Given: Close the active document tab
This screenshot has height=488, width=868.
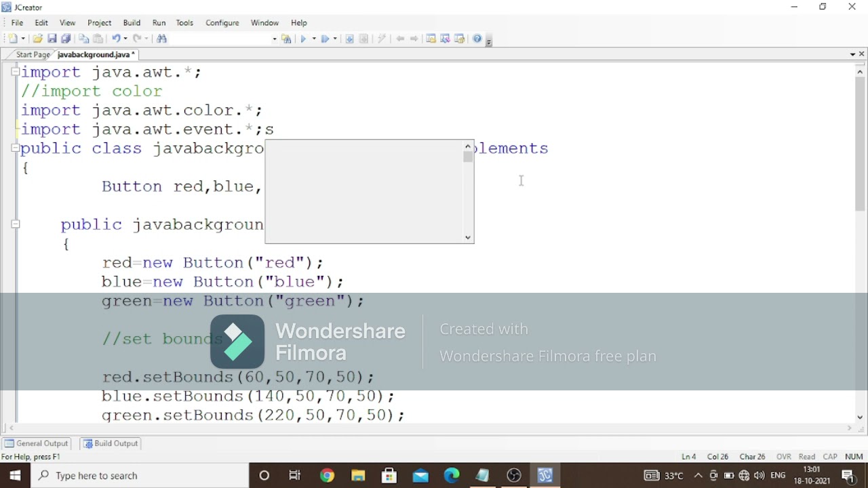Looking at the screenshot, I should coord(862,54).
